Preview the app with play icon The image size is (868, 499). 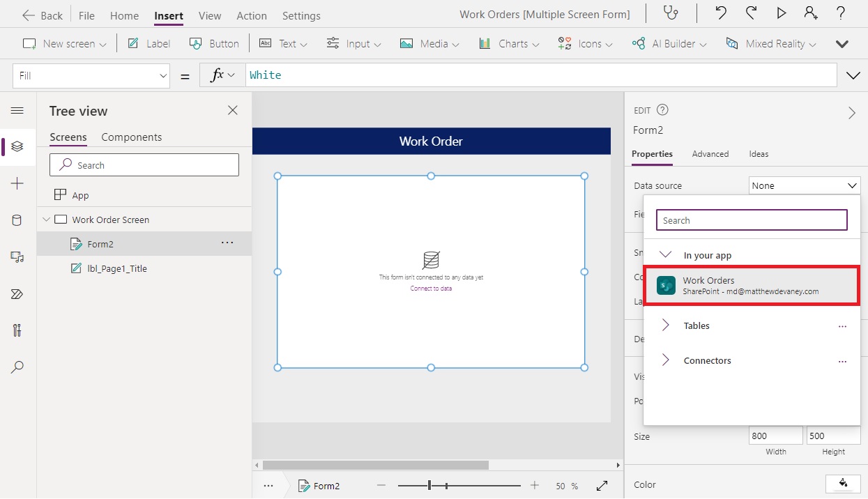click(x=782, y=14)
